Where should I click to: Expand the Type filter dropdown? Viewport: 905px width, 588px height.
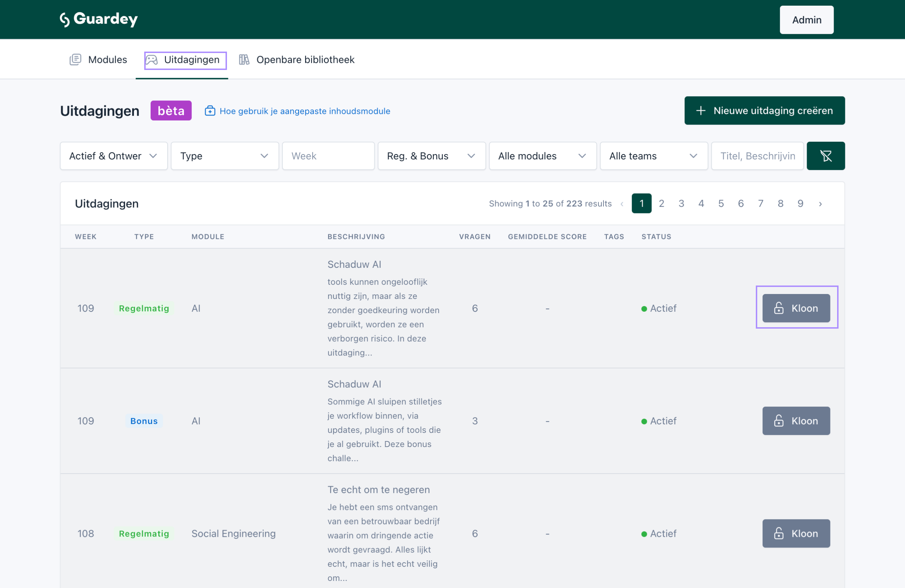(224, 156)
